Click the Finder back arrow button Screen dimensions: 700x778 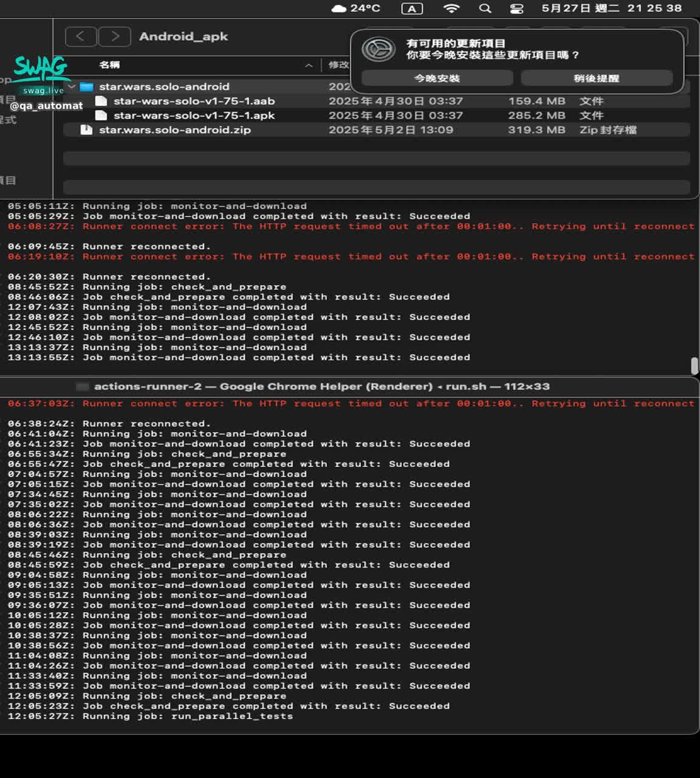81,36
